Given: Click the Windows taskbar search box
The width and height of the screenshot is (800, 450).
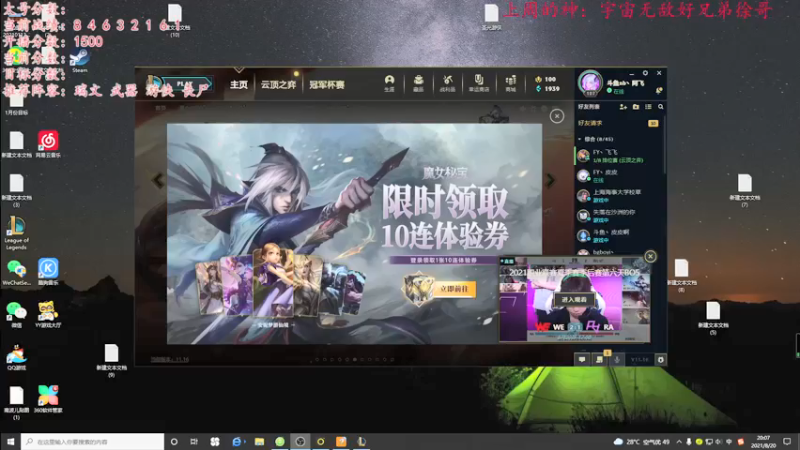Looking at the screenshot, I should pyautogui.click(x=92, y=441).
